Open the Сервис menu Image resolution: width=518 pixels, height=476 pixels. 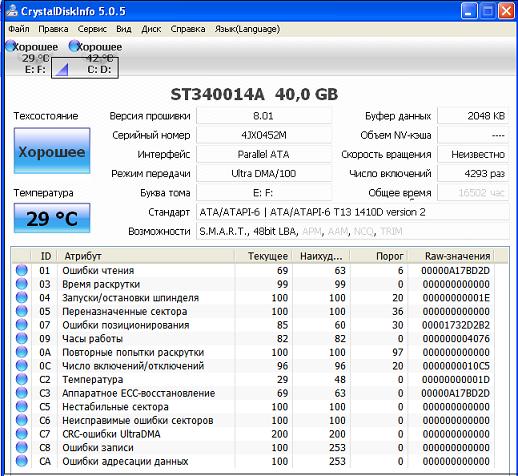pos(92,29)
